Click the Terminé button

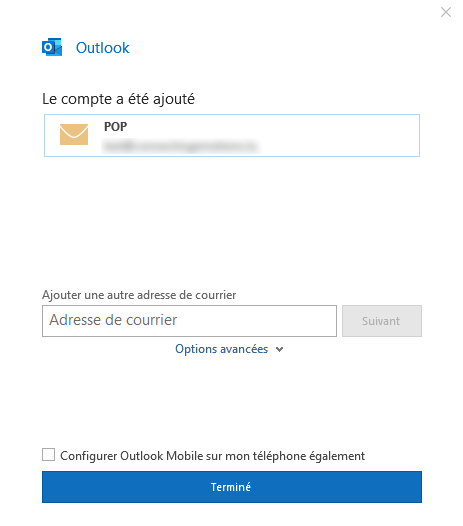(x=232, y=487)
